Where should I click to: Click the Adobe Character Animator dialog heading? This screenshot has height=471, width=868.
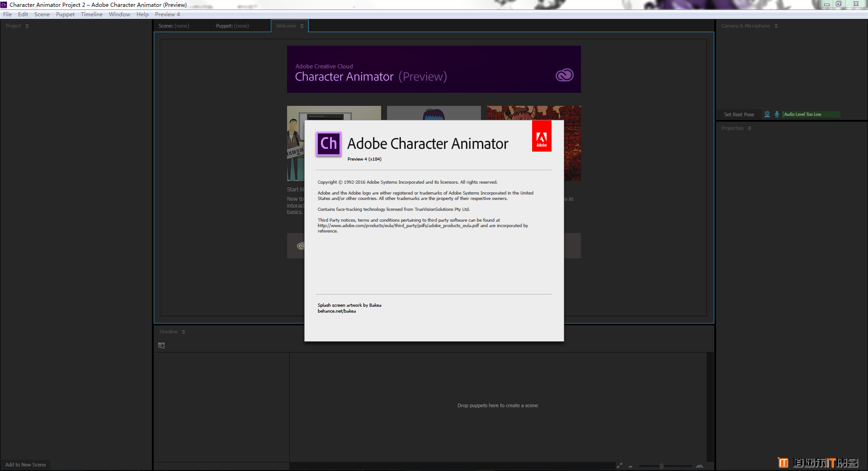click(428, 144)
